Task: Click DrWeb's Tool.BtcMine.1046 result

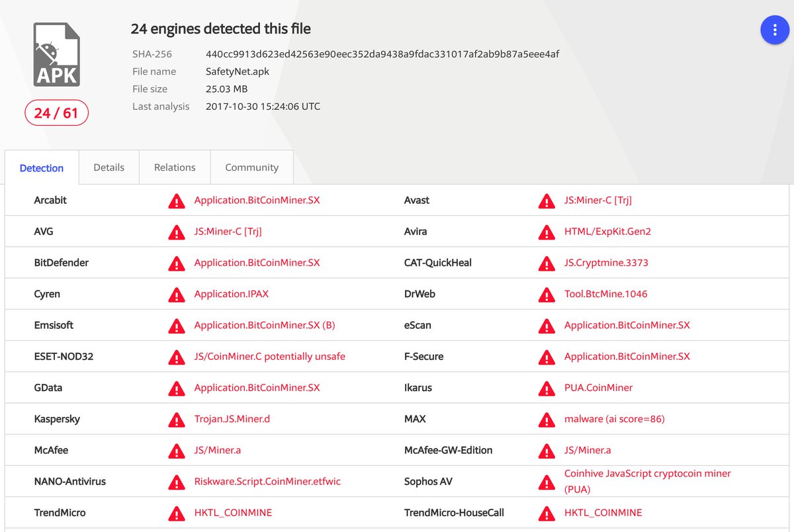Action: 606,294
